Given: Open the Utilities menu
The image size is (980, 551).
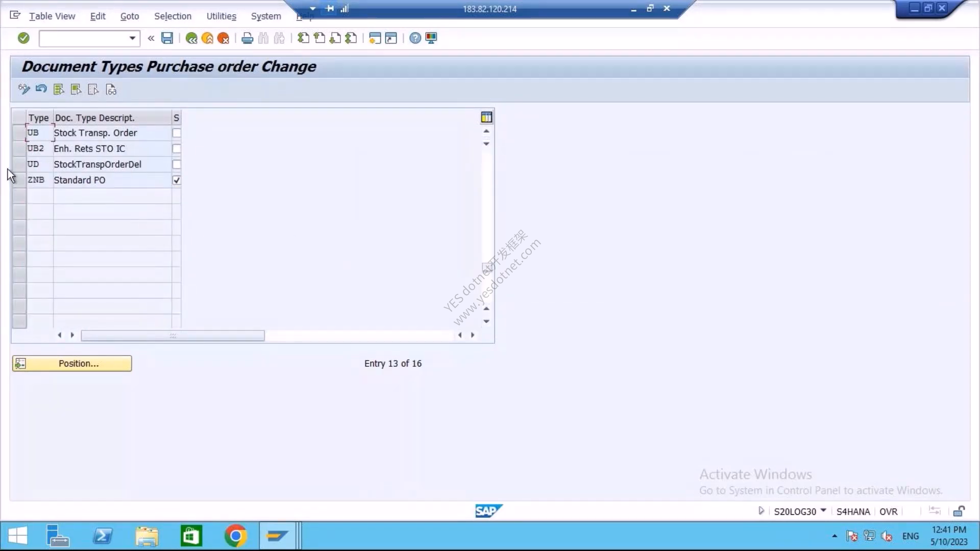Looking at the screenshot, I should click(221, 16).
